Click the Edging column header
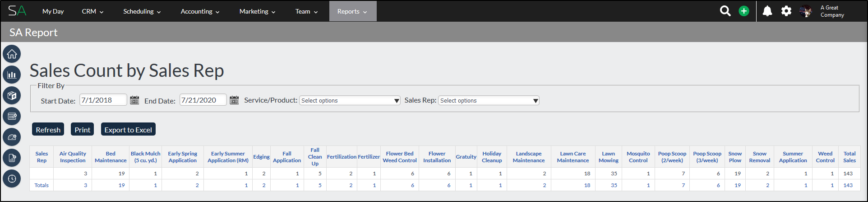This screenshot has width=868, height=202. pyautogui.click(x=261, y=157)
